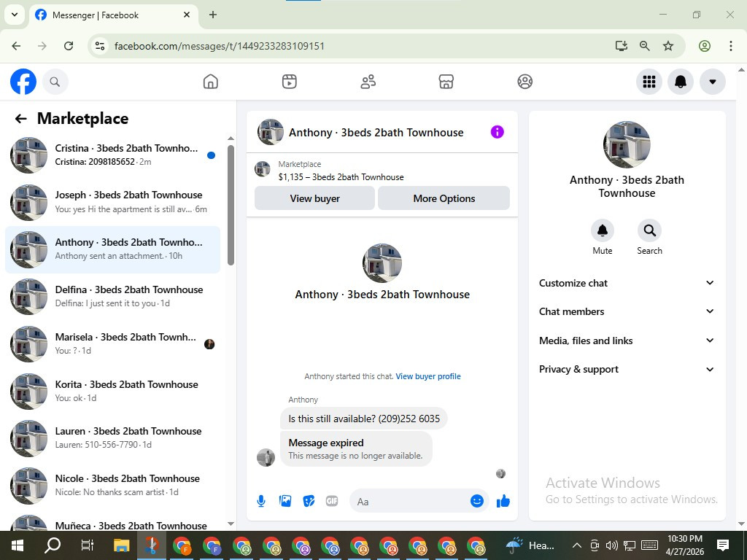Open Nicole's townhouse conversation

(x=112, y=485)
